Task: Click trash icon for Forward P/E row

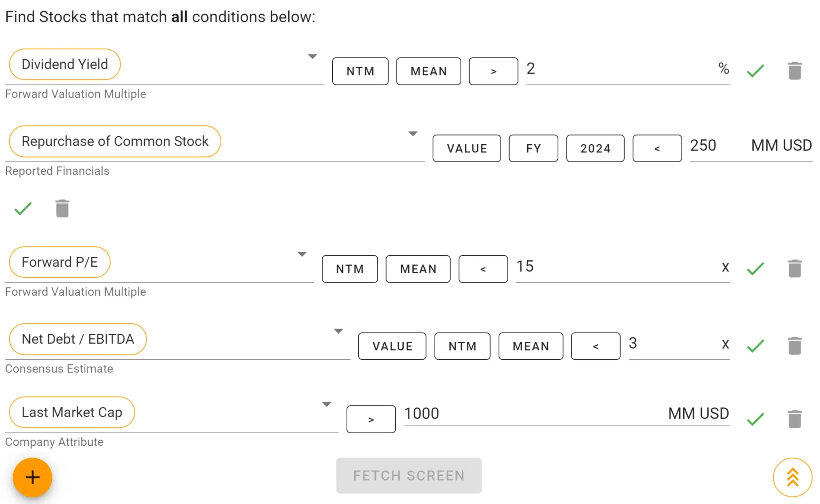Action: 794,268
